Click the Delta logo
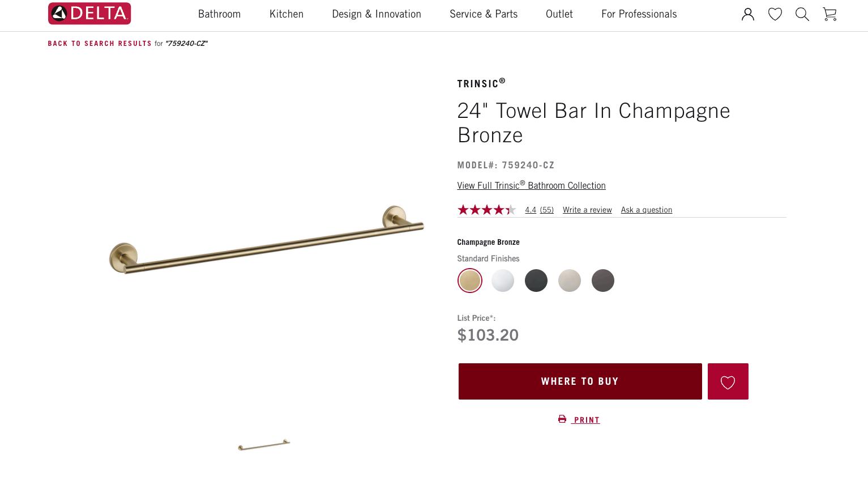 (x=89, y=14)
